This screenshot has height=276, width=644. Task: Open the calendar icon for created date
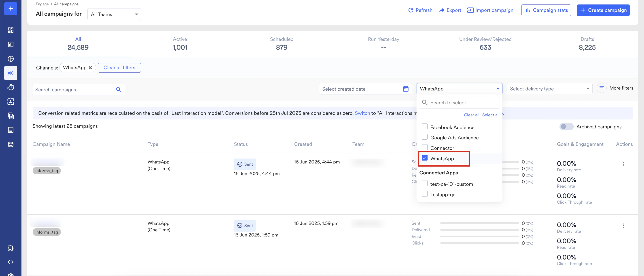[405, 89]
